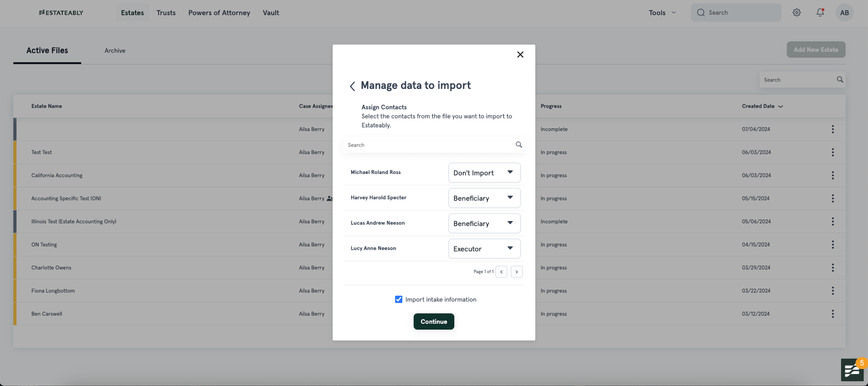
Task: Open the Fiona Longbottom estate
Action: coord(53,290)
